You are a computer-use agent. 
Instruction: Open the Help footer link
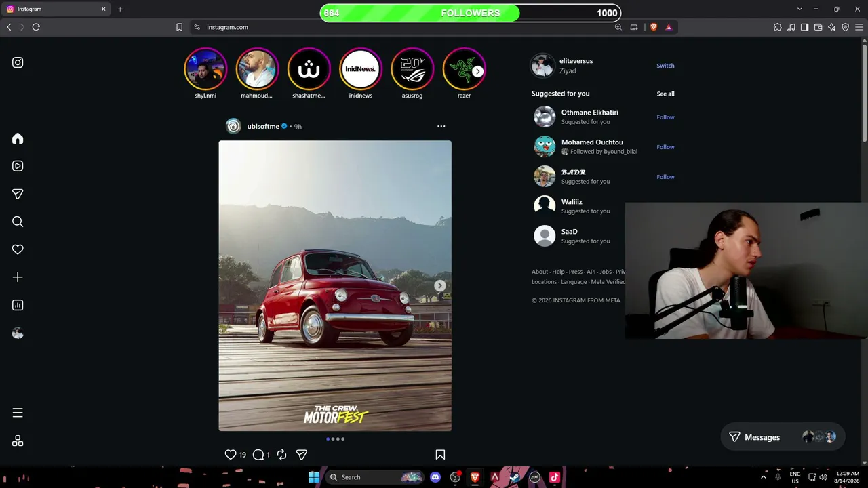tap(558, 272)
